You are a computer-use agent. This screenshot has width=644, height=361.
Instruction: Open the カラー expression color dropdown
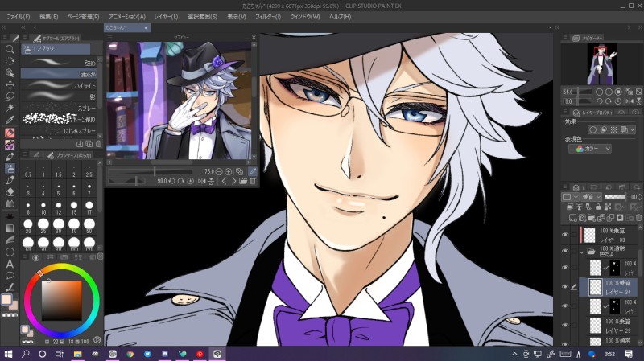pos(590,149)
